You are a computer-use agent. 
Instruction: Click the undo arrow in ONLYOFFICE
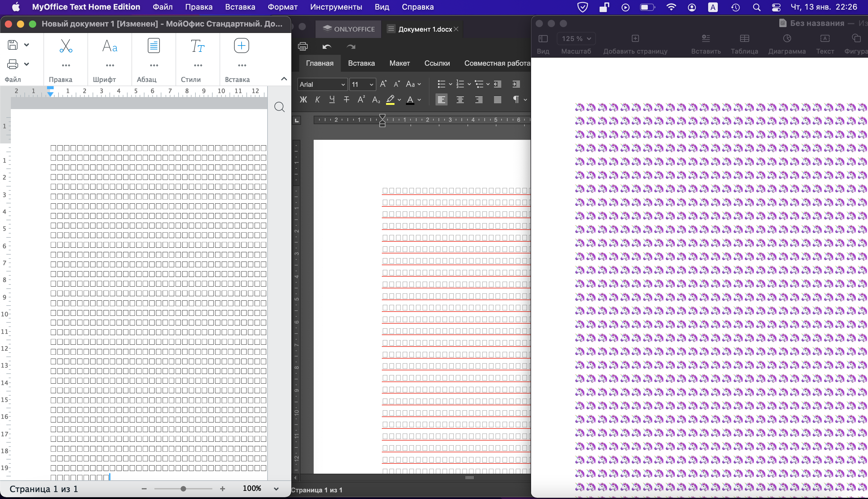click(x=327, y=46)
